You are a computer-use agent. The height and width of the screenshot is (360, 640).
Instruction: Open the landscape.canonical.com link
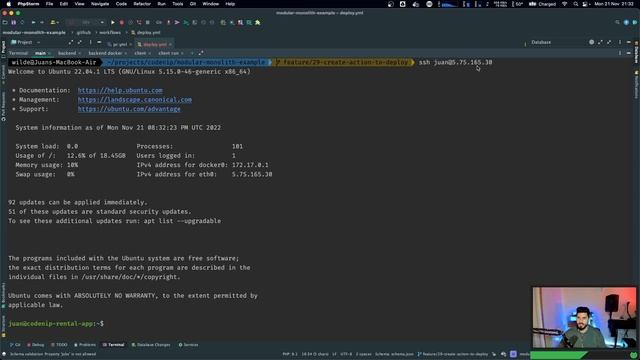pyautogui.click(x=135, y=100)
